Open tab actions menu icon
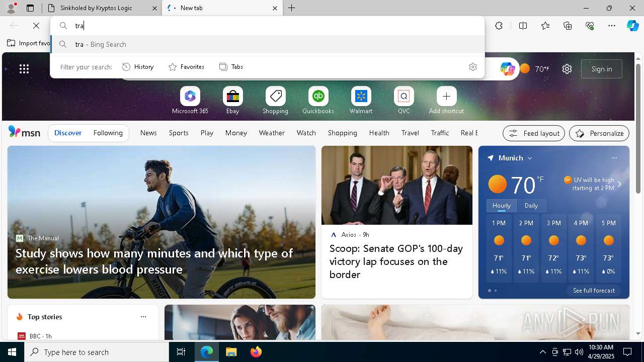This screenshot has height=362, width=644. coord(30,8)
